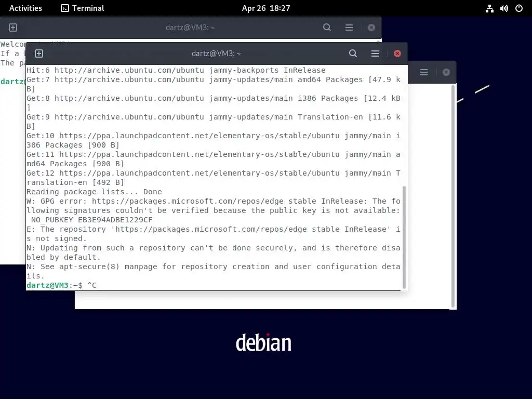532x399 pixels.
Task: Open the power menu icon
Action: coord(519,8)
